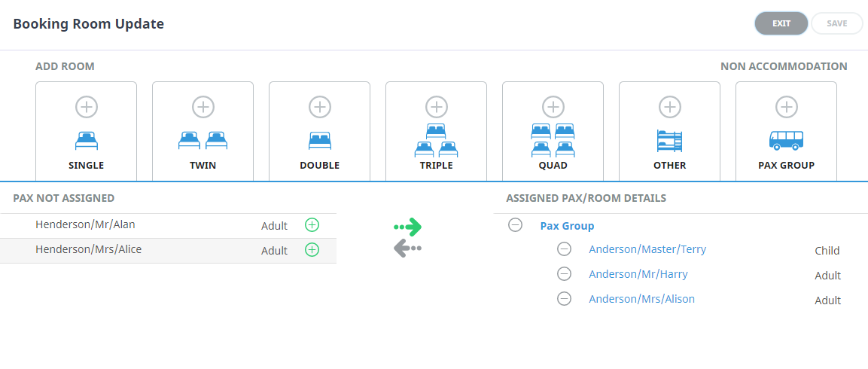This screenshot has height=369, width=868.
Task: Click the Pax Group bus icon
Action: tap(786, 140)
